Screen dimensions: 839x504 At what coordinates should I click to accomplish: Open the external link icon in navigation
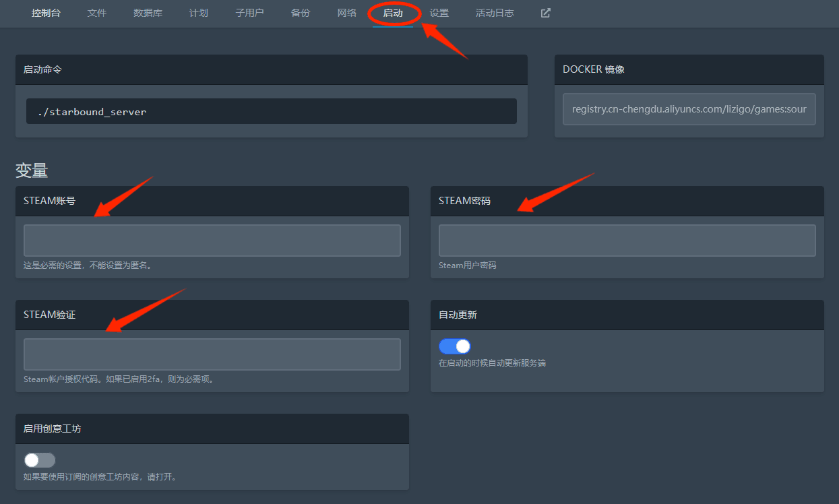[546, 13]
